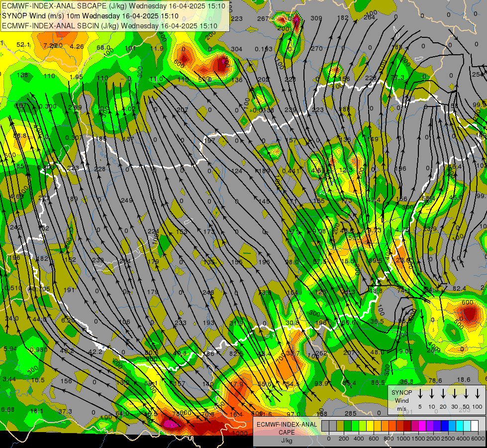The width and height of the screenshot is (487, 448).
Task: Click the CAPE label in the color legend
Action: 287,433
